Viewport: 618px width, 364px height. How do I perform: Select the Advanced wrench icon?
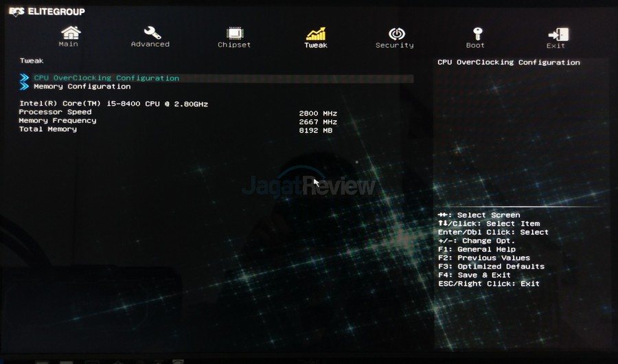point(151,32)
